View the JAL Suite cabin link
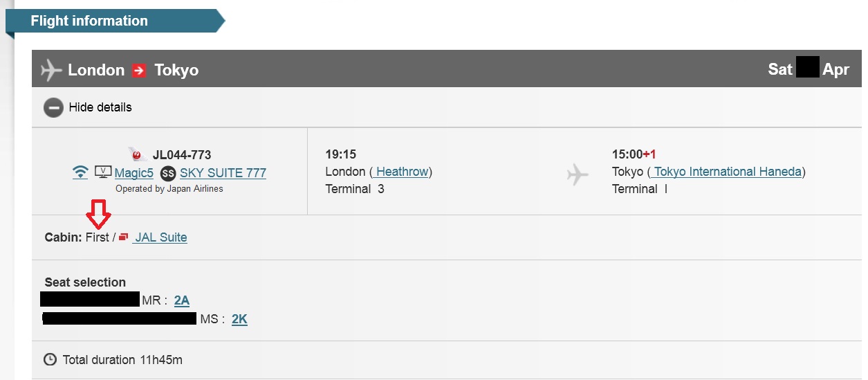The width and height of the screenshot is (868, 380). point(161,237)
